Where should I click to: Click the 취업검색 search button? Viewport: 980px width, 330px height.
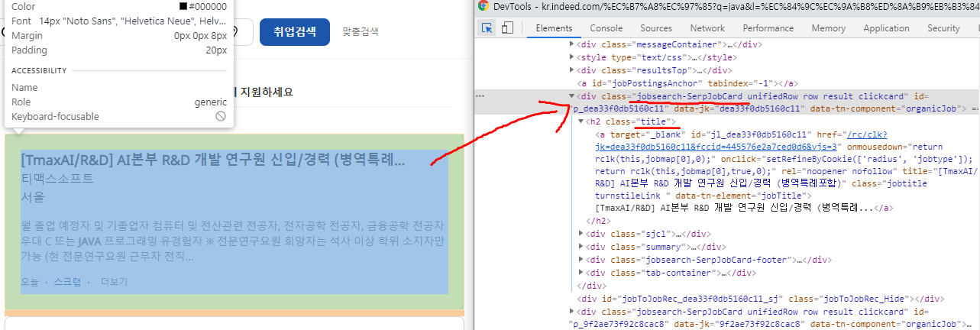pyautogui.click(x=295, y=31)
